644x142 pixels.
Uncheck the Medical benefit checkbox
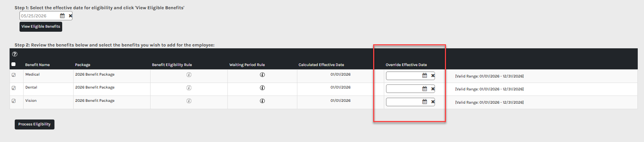coord(14,75)
